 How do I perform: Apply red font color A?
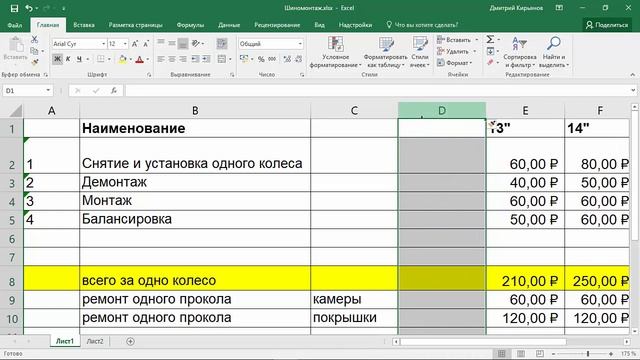(x=140, y=59)
